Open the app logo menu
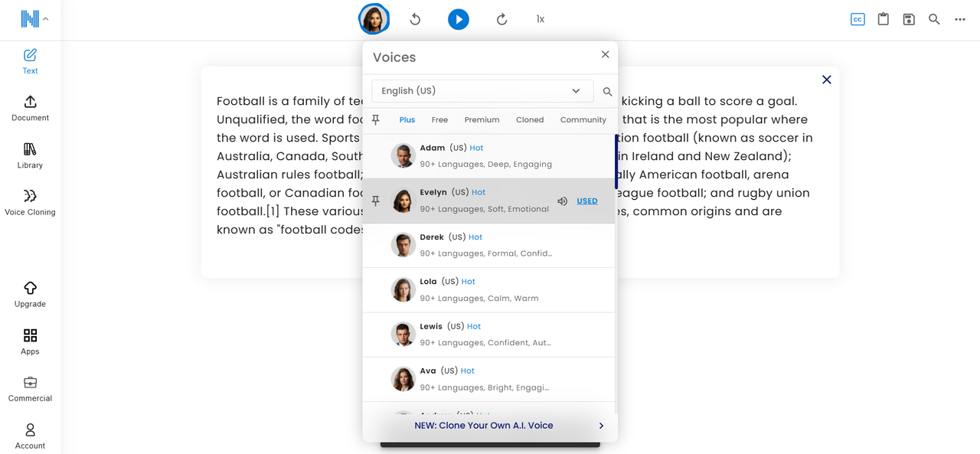 pos(34,19)
